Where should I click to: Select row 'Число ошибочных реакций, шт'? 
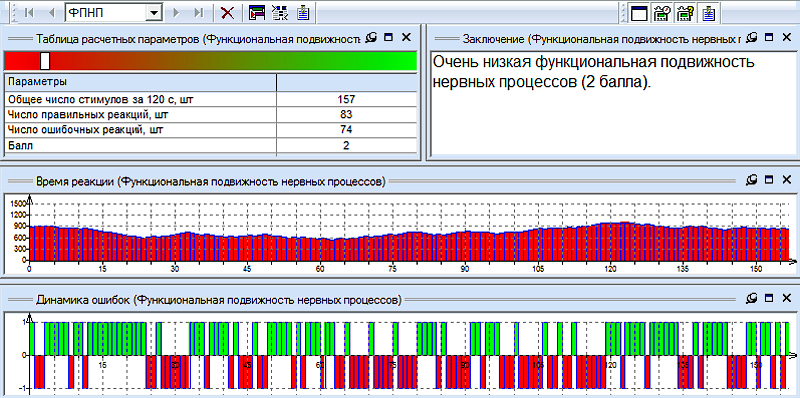coord(211,130)
